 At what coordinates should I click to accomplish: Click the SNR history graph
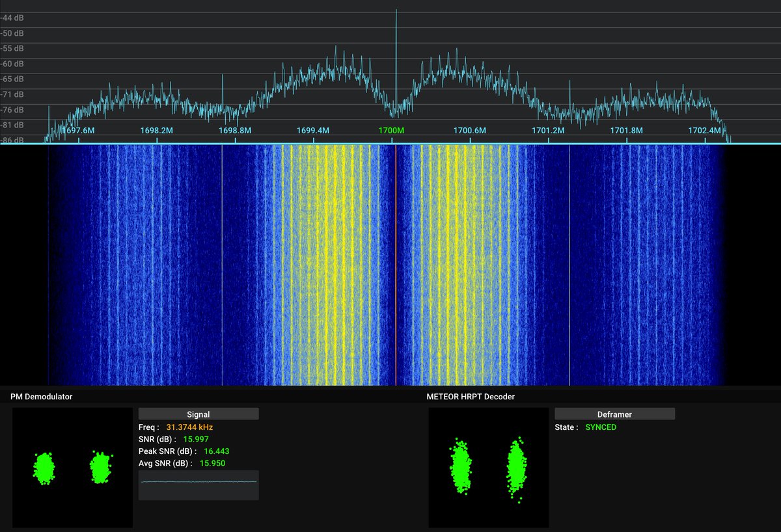point(199,485)
